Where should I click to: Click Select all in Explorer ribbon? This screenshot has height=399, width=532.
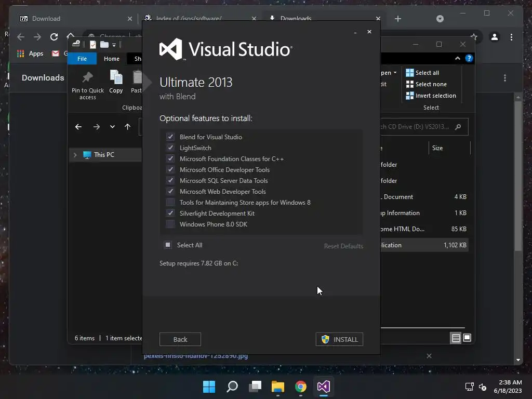click(422, 73)
